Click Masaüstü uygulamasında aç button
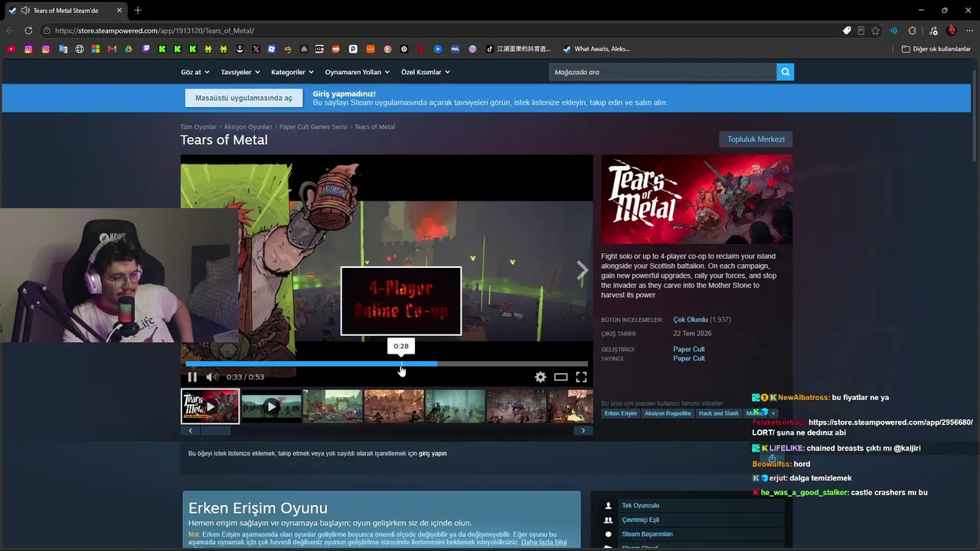This screenshot has width=980, height=551. 243,98
